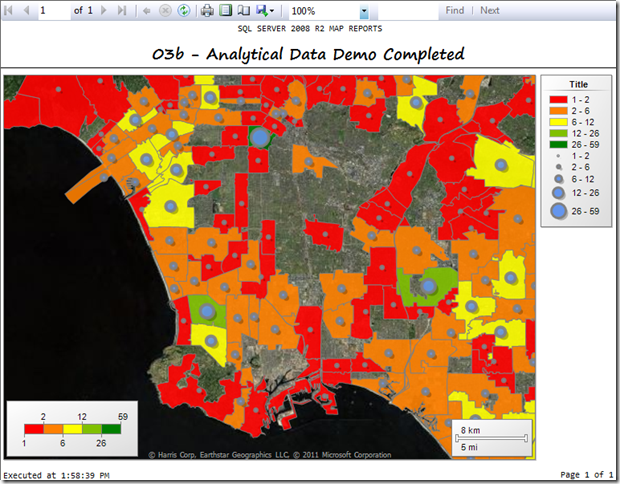
Task: Click the find text input box
Action: (408, 11)
